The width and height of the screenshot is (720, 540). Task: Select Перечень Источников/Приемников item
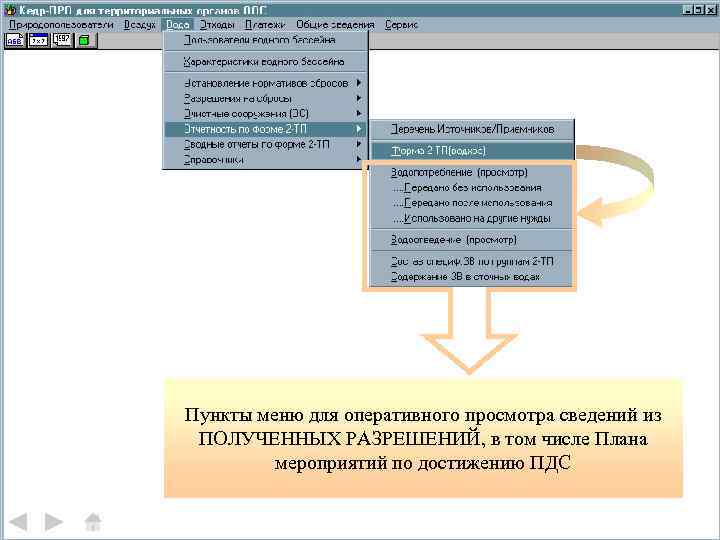[x=472, y=129]
